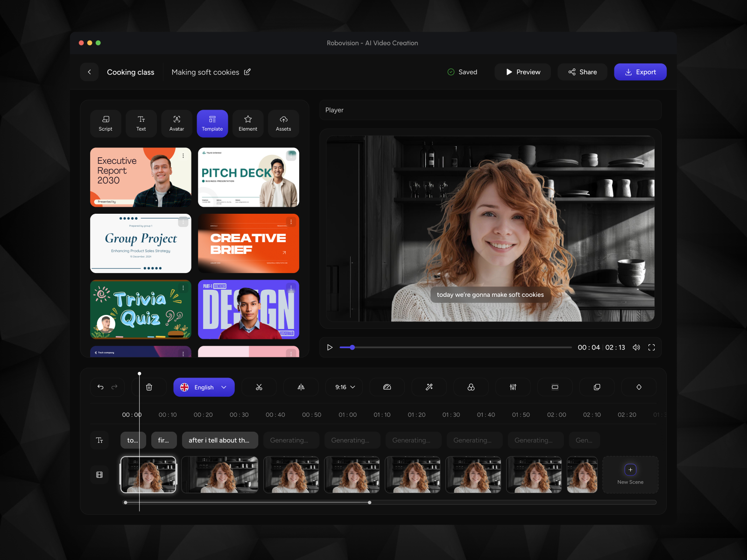This screenshot has width=747, height=560.
Task: Toggle fullscreen mode in the player
Action: tap(652, 347)
